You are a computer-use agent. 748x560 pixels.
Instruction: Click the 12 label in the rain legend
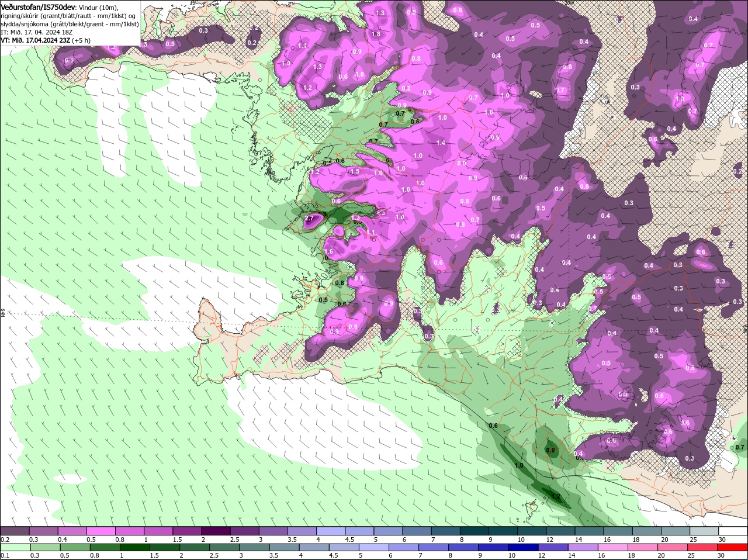(x=542, y=555)
